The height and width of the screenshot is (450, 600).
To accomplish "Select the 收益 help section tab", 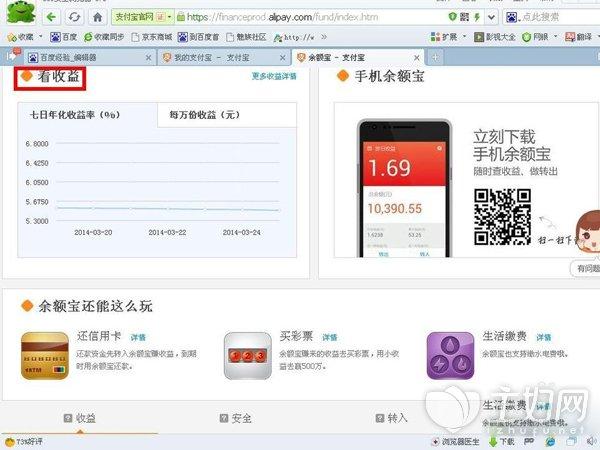I will pyautogui.click(x=80, y=418).
